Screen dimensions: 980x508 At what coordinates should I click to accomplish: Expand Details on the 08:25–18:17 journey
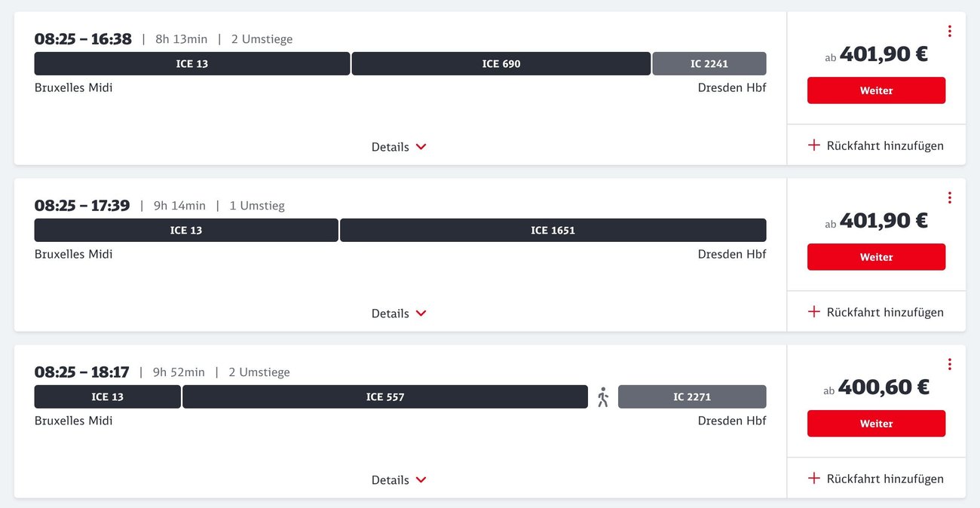399,479
